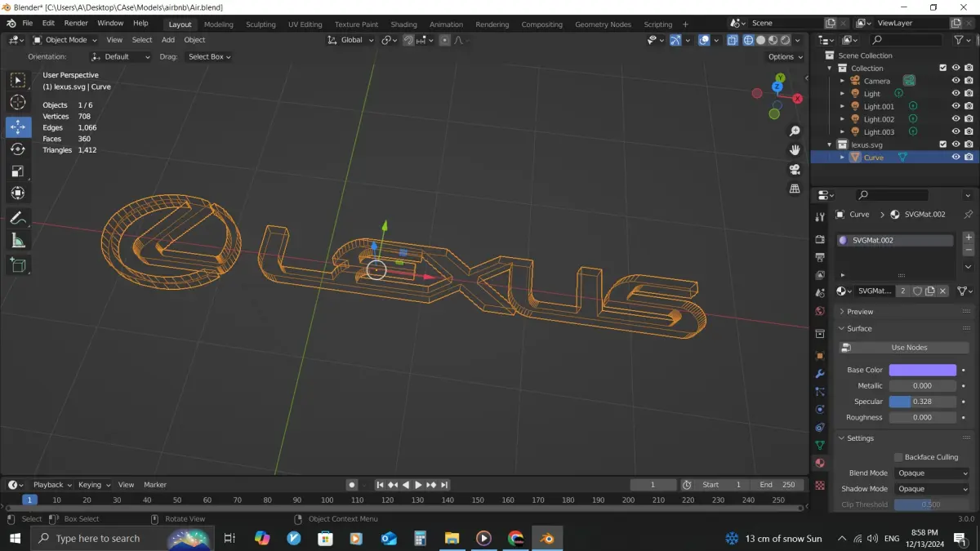Switch to Solid viewport shading

point(760,40)
